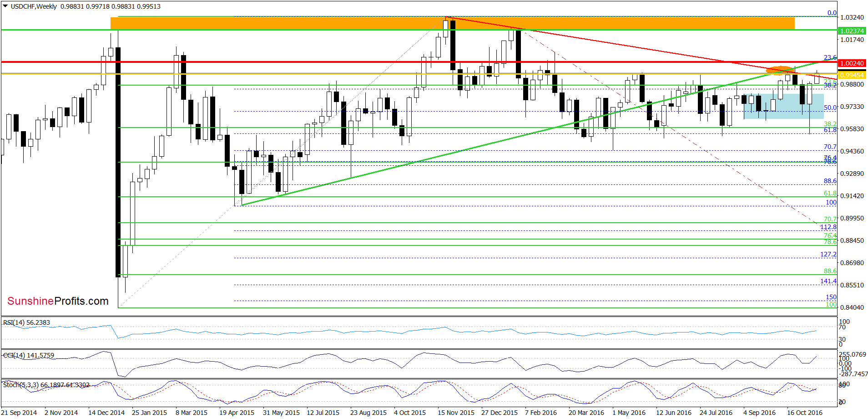Select the 14 Dec 2014 date label
Image resolution: width=868 pixels, height=419 pixels.
106,413
